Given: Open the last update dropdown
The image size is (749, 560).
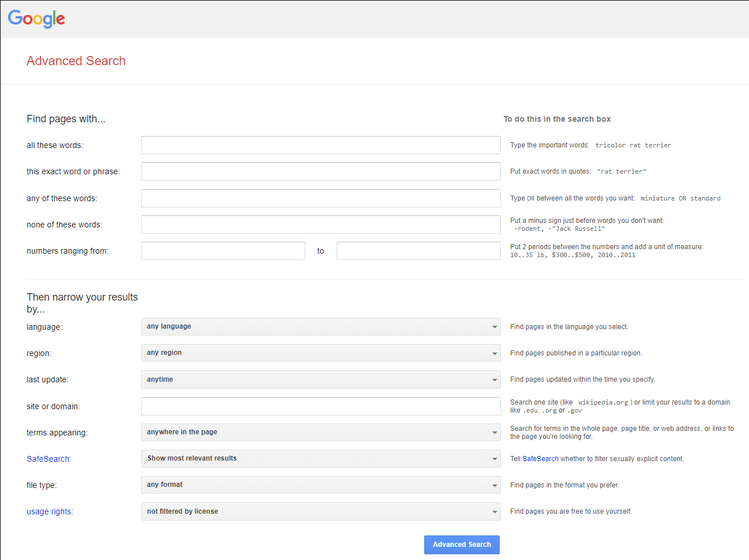Looking at the screenshot, I should tap(320, 379).
